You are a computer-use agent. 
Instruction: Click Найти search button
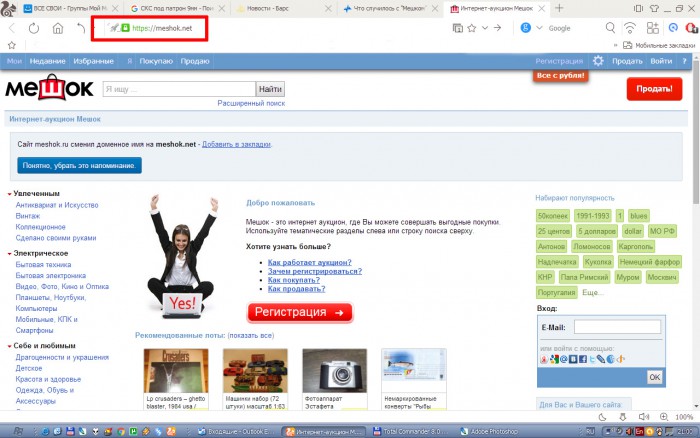(x=270, y=89)
